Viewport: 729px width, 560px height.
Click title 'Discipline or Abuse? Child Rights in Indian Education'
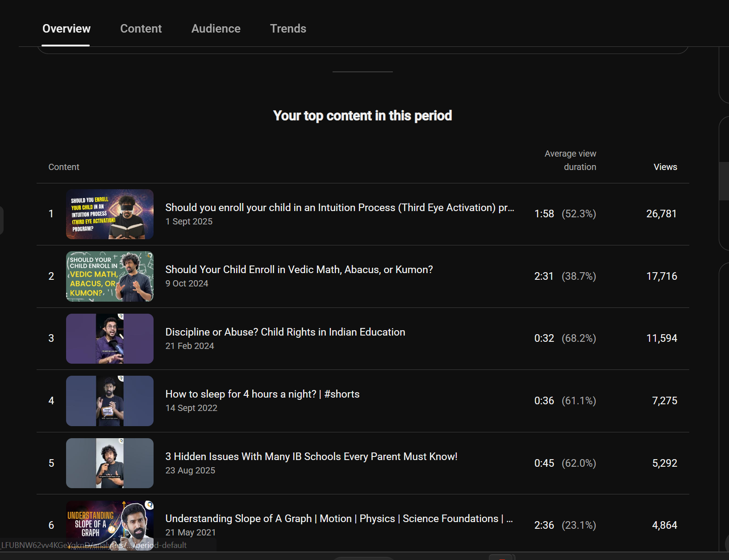coord(285,332)
